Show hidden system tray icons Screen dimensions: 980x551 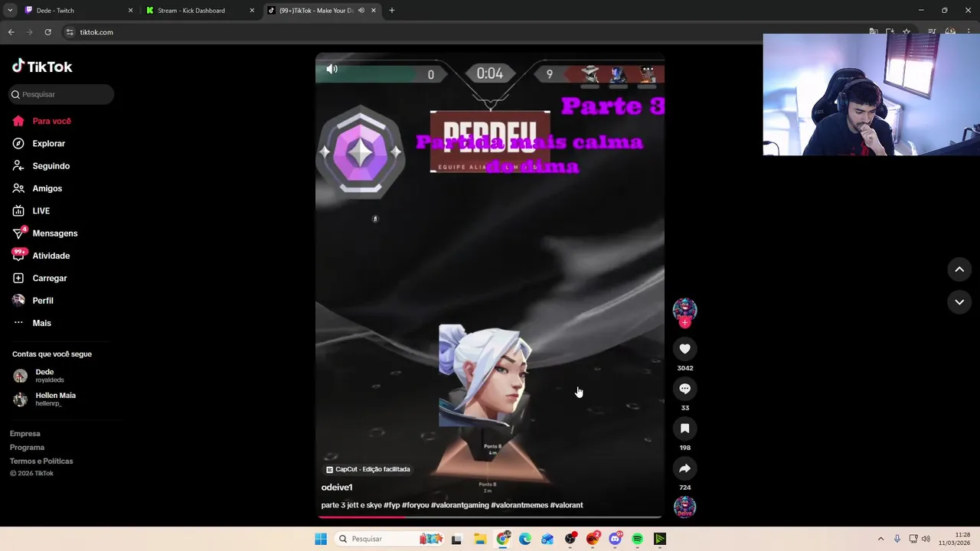880,539
